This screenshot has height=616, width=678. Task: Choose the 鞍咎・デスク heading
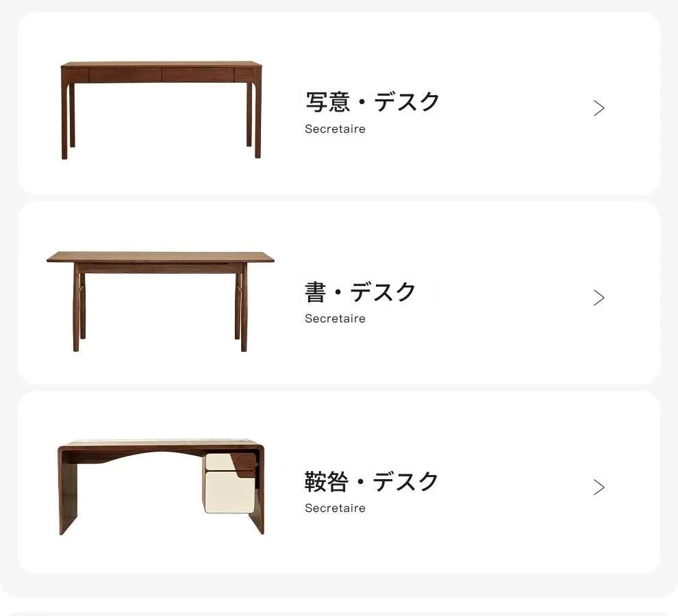click(371, 482)
